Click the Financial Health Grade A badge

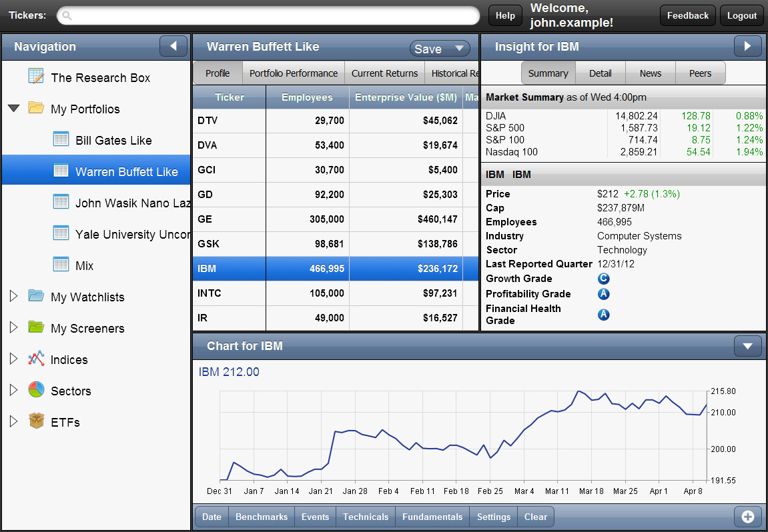pos(603,314)
